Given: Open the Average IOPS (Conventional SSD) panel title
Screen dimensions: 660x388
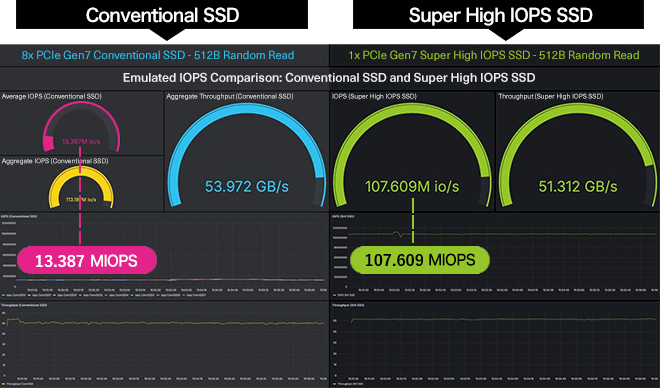Looking at the screenshot, I should (x=51, y=96).
